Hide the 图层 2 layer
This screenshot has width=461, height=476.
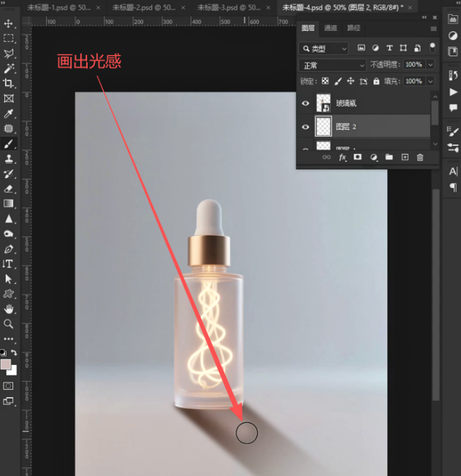(305, 127)
